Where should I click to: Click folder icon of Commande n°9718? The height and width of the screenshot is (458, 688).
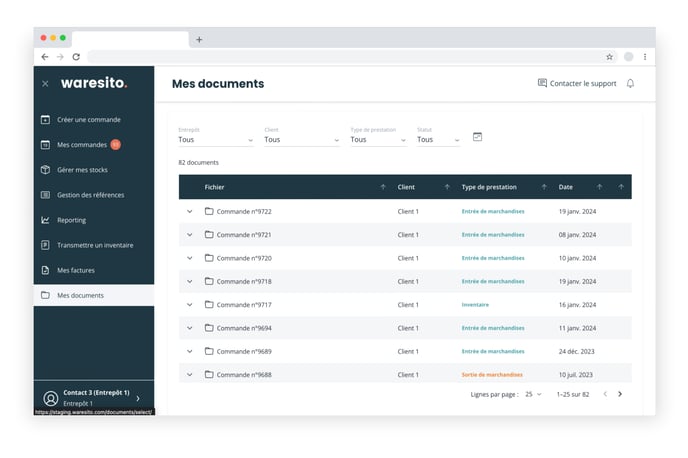[209, 281]
